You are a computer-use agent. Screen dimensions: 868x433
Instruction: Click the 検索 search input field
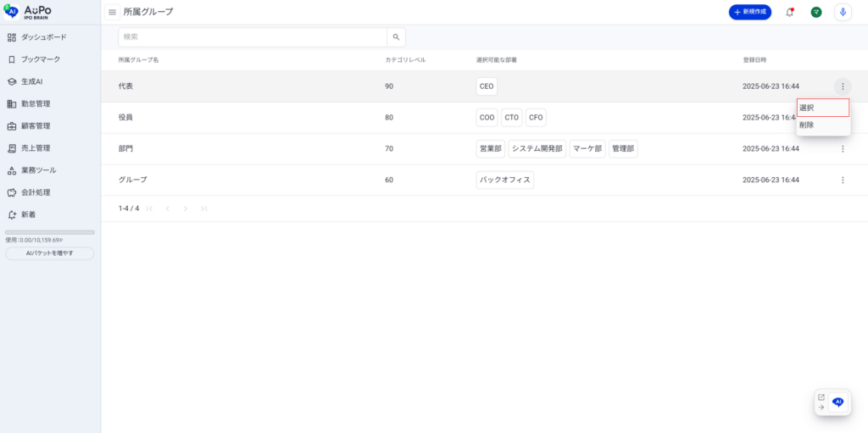253,37
